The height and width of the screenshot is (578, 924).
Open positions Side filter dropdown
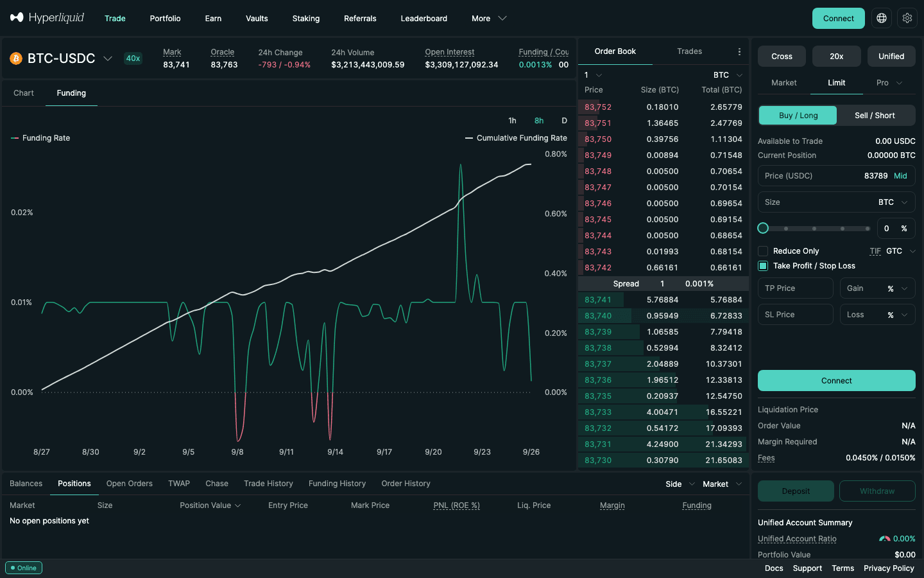pos(680,484)
